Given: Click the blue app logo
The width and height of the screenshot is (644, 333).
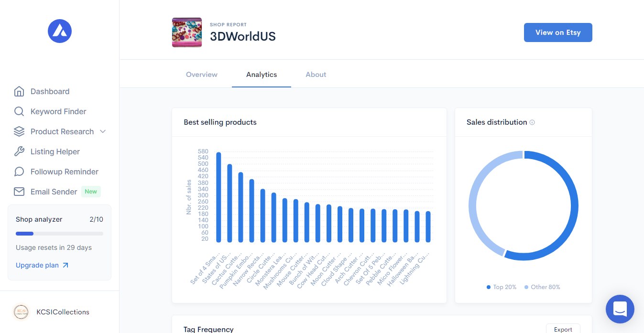Looking at the screenshot, I should [60, 31].
